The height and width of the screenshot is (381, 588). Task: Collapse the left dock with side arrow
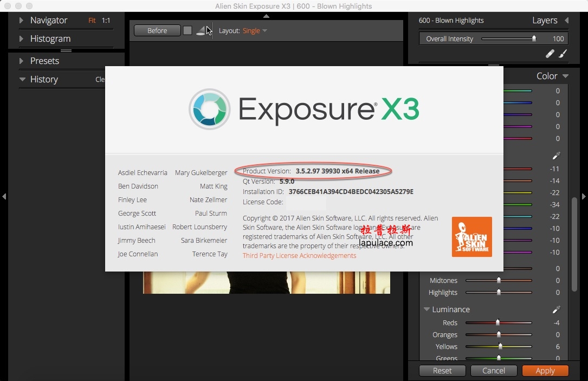coord(4,197)
